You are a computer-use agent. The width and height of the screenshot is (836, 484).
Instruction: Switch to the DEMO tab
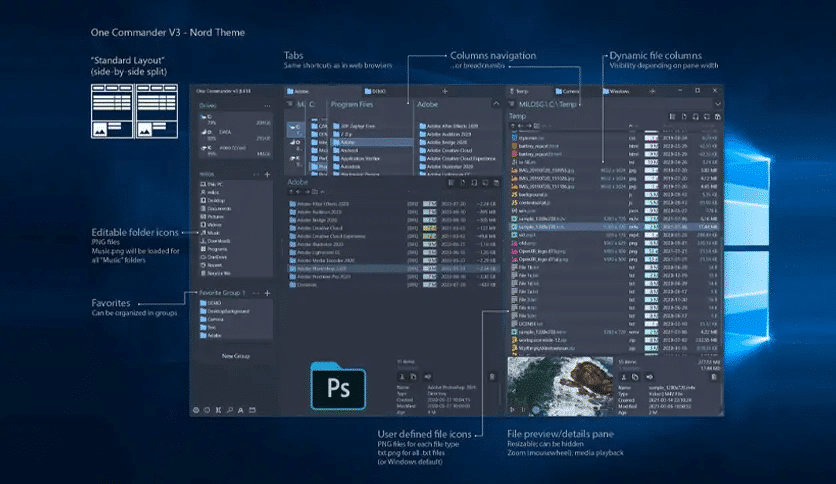click(376, 91)
